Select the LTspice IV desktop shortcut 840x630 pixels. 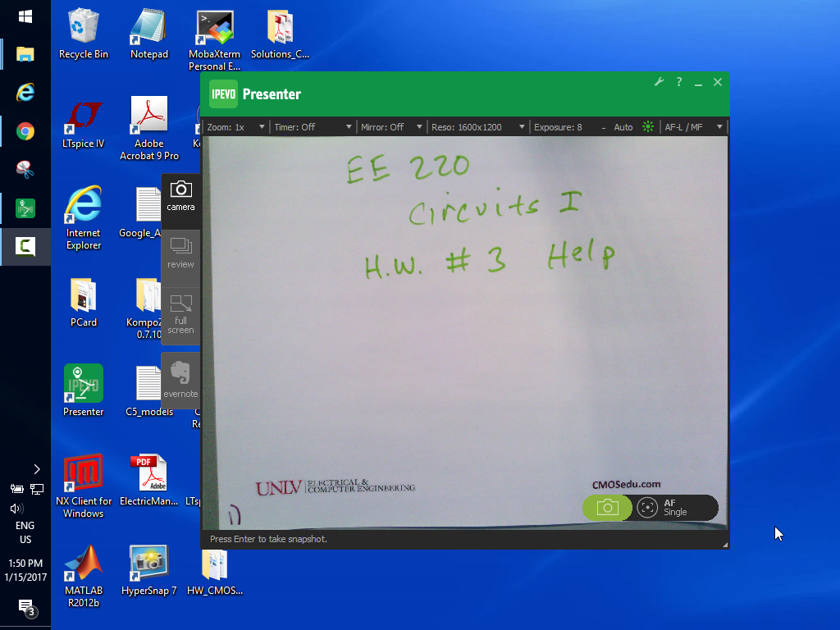tap(84, 124)
